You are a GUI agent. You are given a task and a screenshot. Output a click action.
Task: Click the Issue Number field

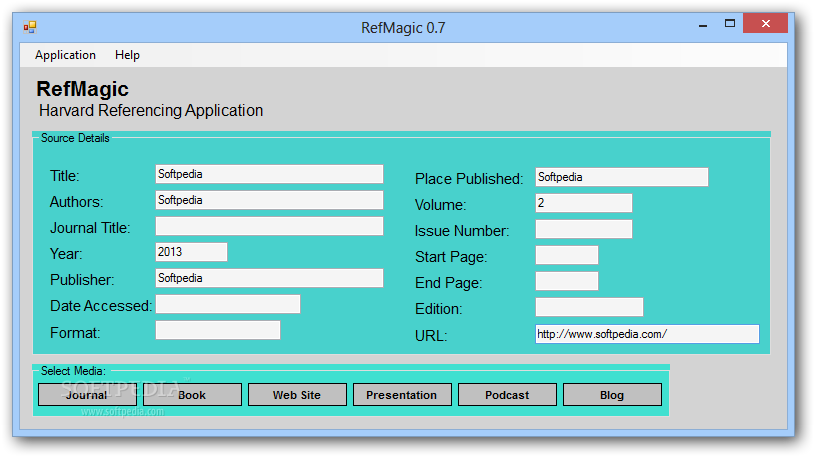[584, 229]
